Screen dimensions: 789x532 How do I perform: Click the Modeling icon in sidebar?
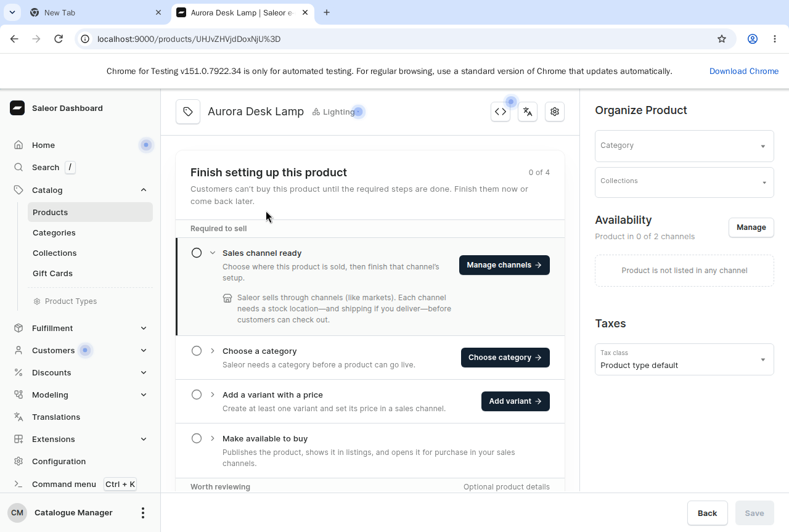pyautogui.click(x=18, y=395)
